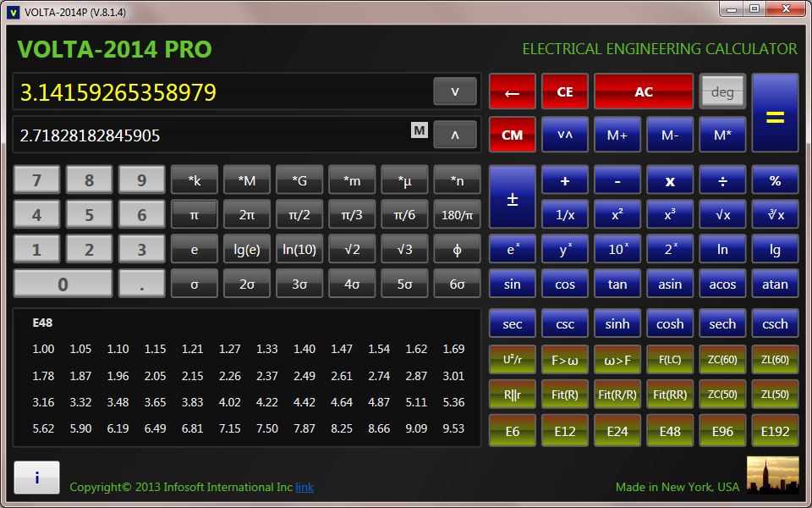Clear memory with the CM button
812x508 pixels.
tap(513, 135)
